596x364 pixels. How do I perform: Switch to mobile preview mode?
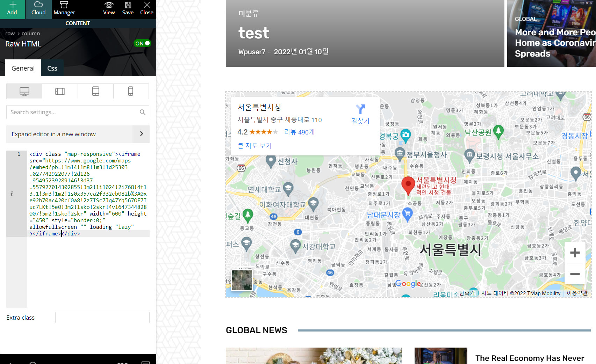point(131,91)
